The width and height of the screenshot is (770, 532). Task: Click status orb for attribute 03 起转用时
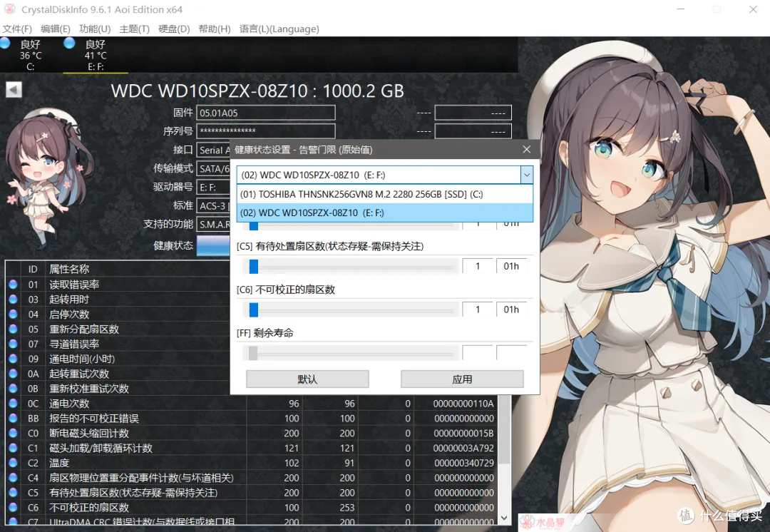(14, 299)
